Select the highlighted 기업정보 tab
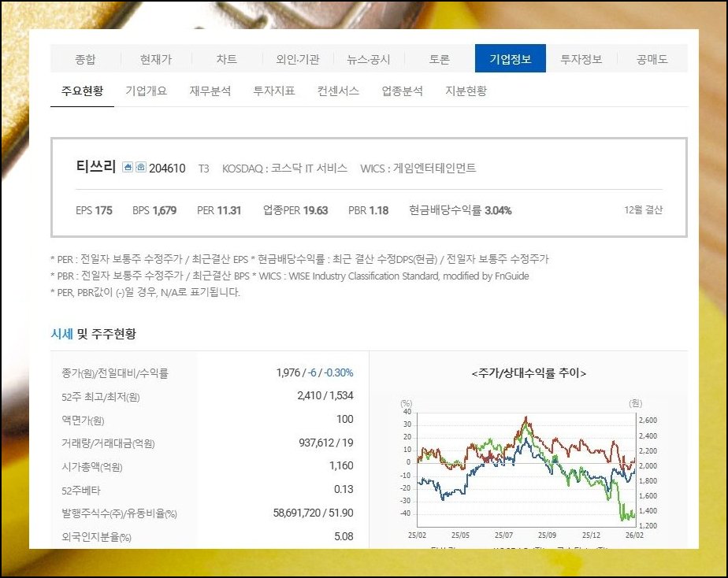 pyautogui.click(x=511, y=58)
